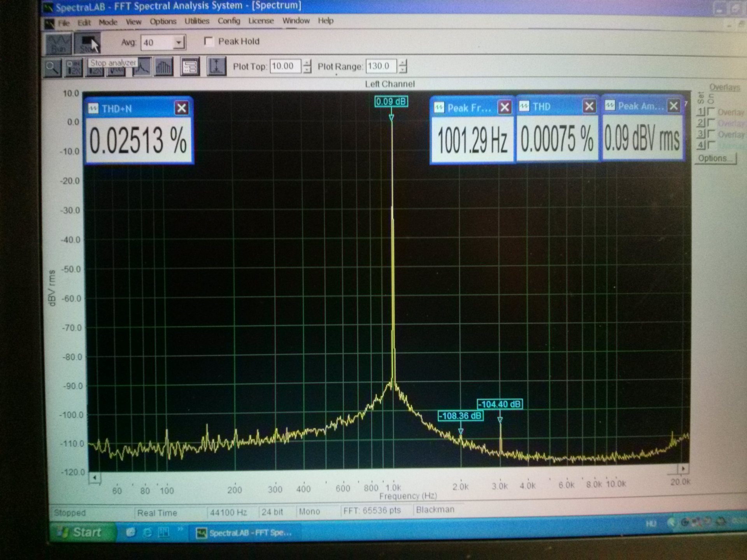
Task: Decrease Plot Range with down stepper
Action: [403, 70]
